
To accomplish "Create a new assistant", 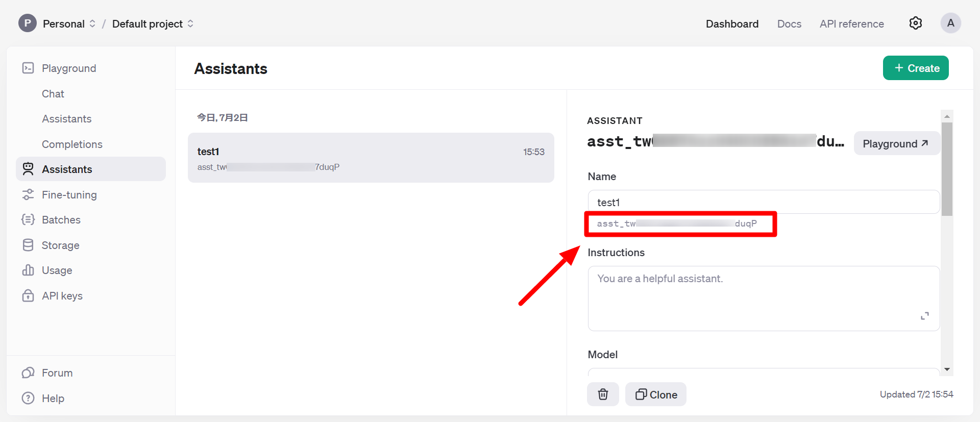I will point(916,68).
